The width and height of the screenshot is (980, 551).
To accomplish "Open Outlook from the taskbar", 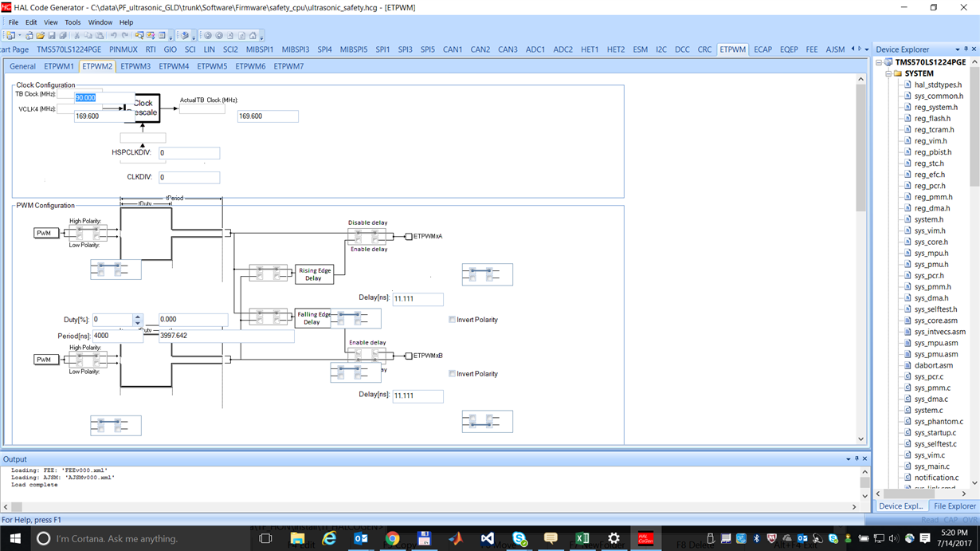I will coord(361,538).
